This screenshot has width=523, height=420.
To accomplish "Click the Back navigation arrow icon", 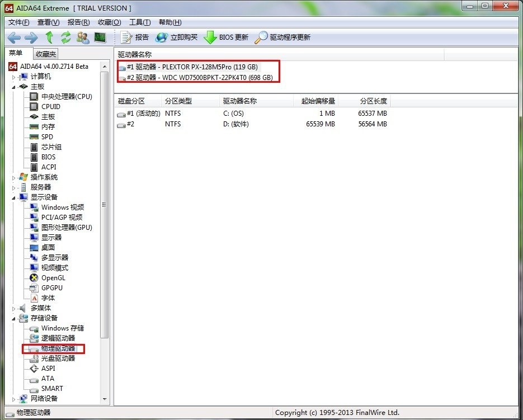I will (14, 37).
